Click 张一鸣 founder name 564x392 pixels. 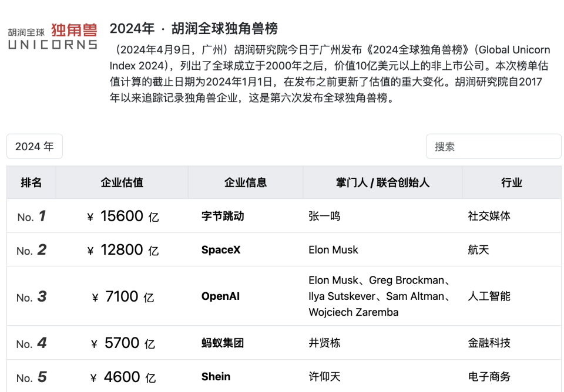[x=324, y=217]
